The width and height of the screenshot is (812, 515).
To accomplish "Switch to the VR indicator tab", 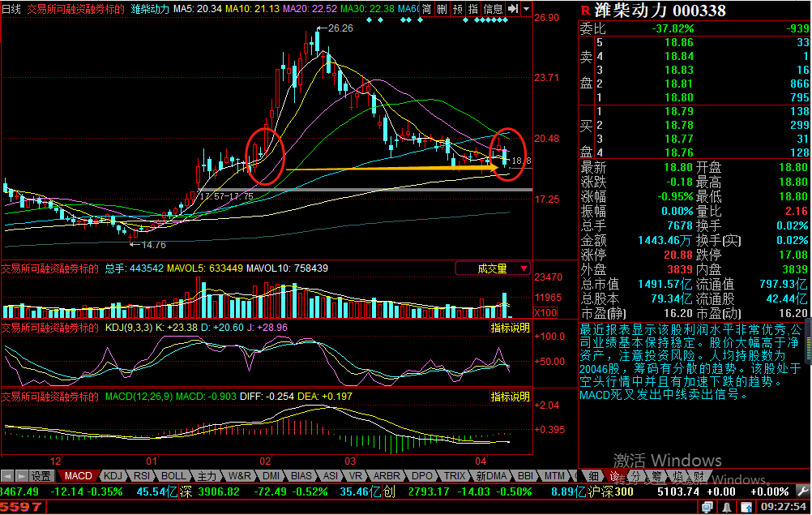I will pyautogui.click(x=355, y=475).
